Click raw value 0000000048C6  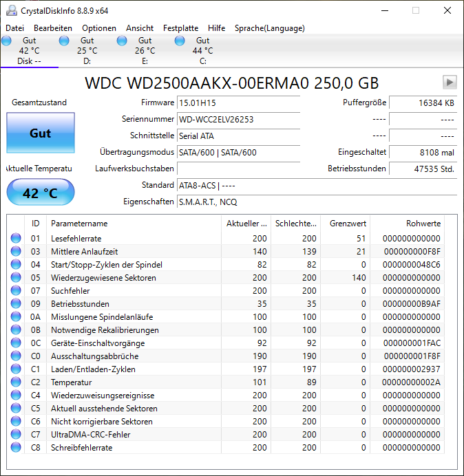tap(411, 265)
